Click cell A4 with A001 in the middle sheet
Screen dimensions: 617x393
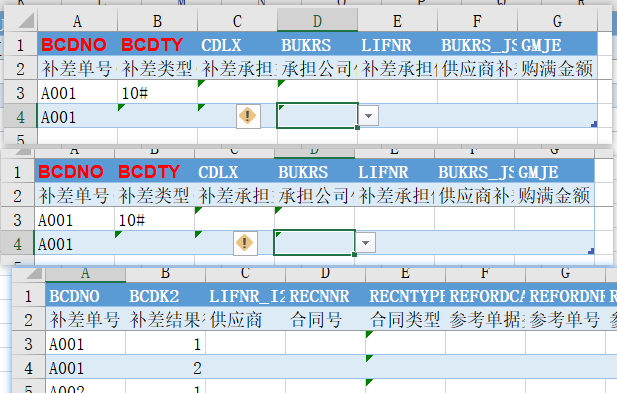click(74, 244)
